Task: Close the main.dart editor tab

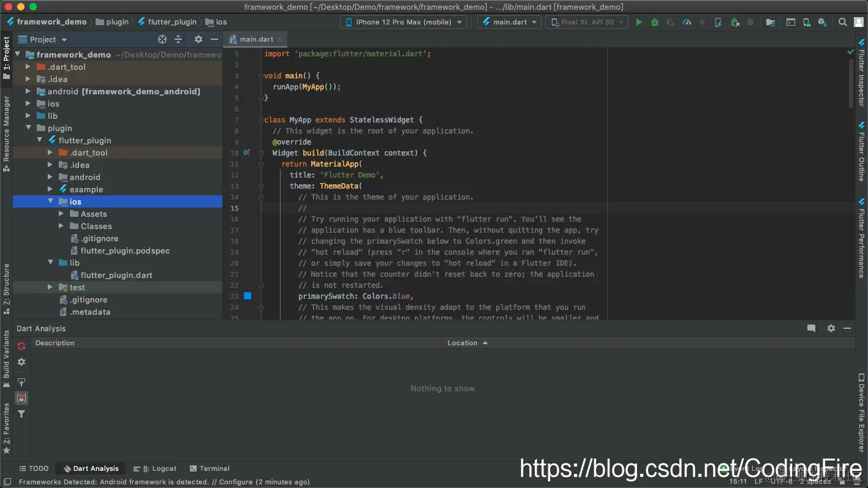Action: point(280,39)
